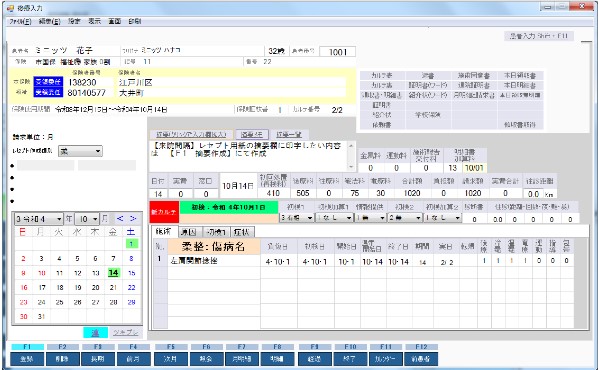The image size is (598, 370).
Task: Switch to the 症状 tab
Action: click(242, 232)
